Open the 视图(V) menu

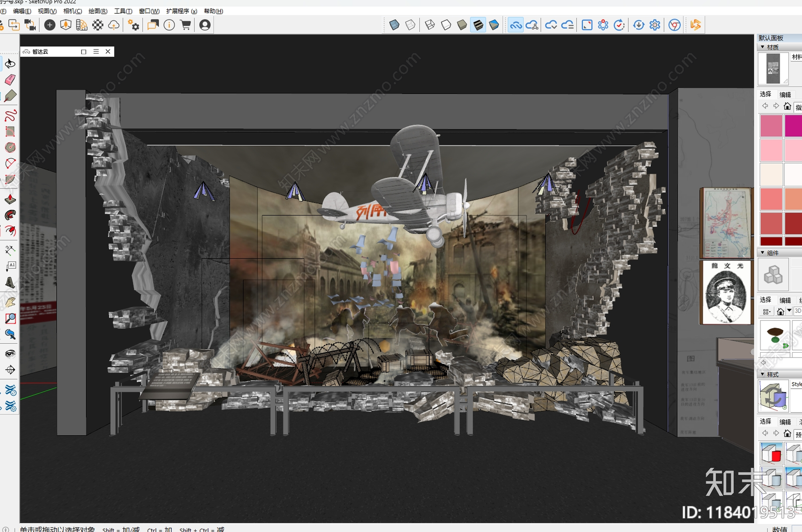click(x=47, y=11)
